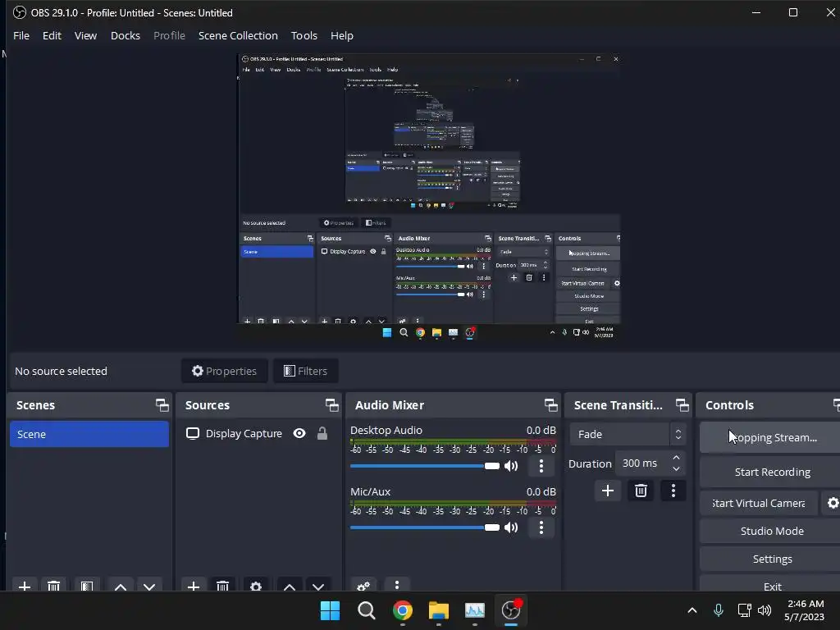Pop out the Audio Mixer dock
Image resolution: width=840 pixels, height=630 pixels.
(x=550, y=405)
